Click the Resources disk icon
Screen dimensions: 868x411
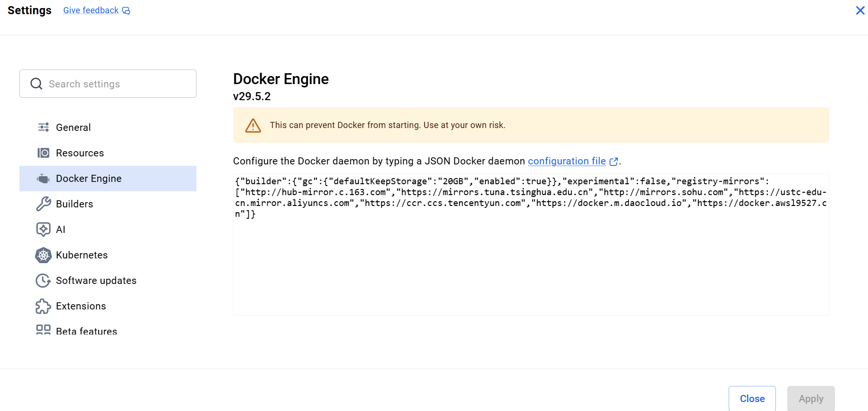coord(43,153)
